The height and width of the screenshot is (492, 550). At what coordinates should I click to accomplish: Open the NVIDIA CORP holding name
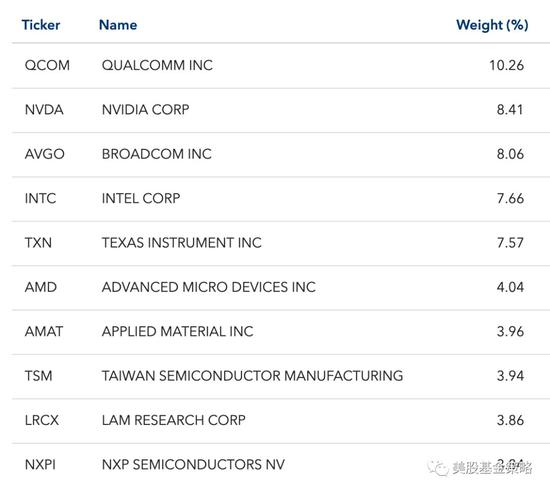click(145, 110)
